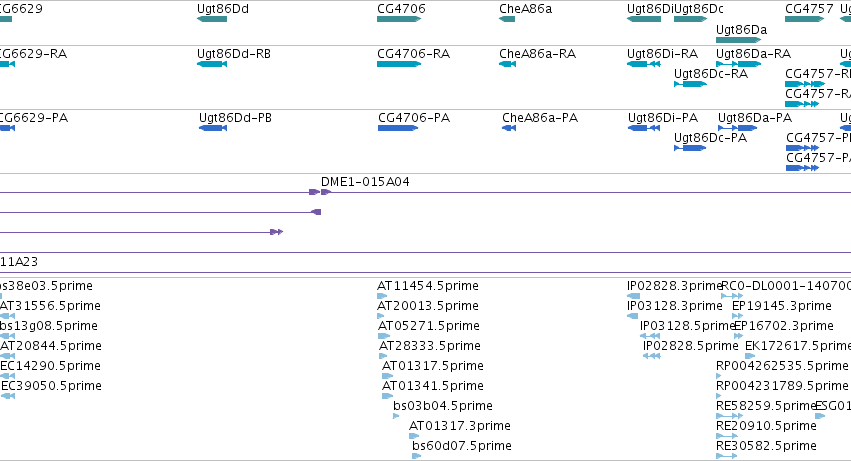The image size is (851, 461).
Task: Select EST AT01317.5prime
Action: click(x=433, y=366)
